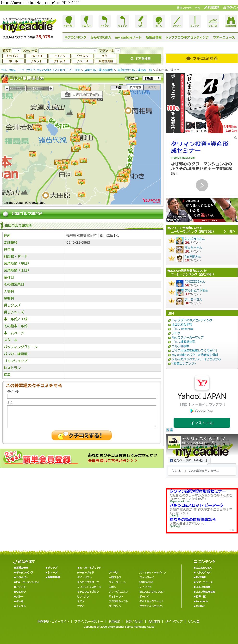This screenshot has height=644, width=238.
Task: Open the Bridgestone ボールモニター ad banner
Action: 202,103
